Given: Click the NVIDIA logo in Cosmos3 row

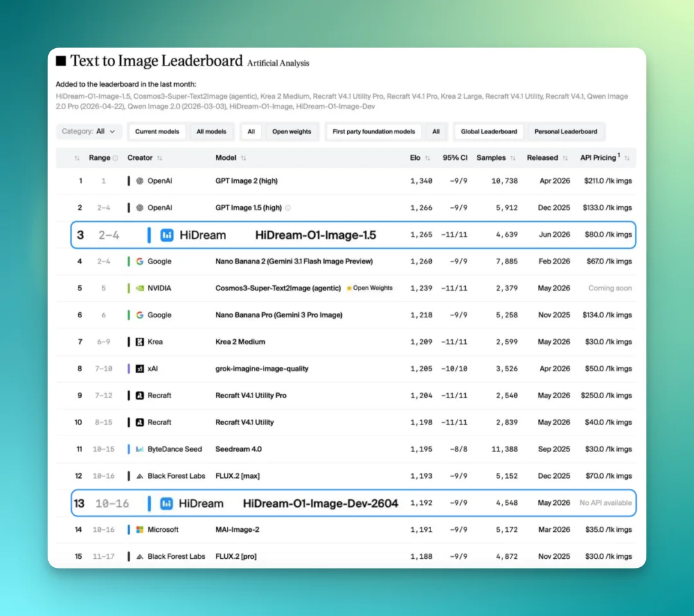Looking at the screenshot, I should 140,288.
